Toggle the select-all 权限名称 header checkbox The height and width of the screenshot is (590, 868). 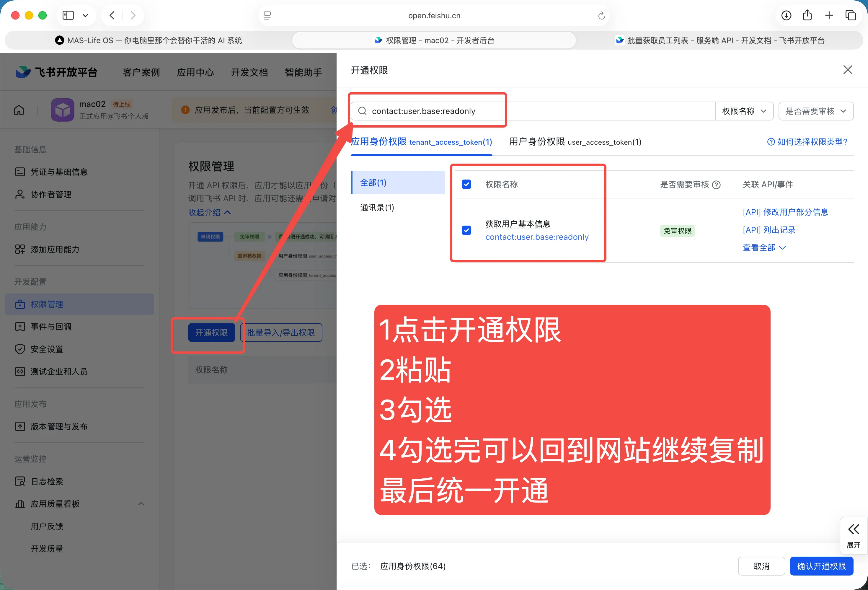(x=466, y=184)
